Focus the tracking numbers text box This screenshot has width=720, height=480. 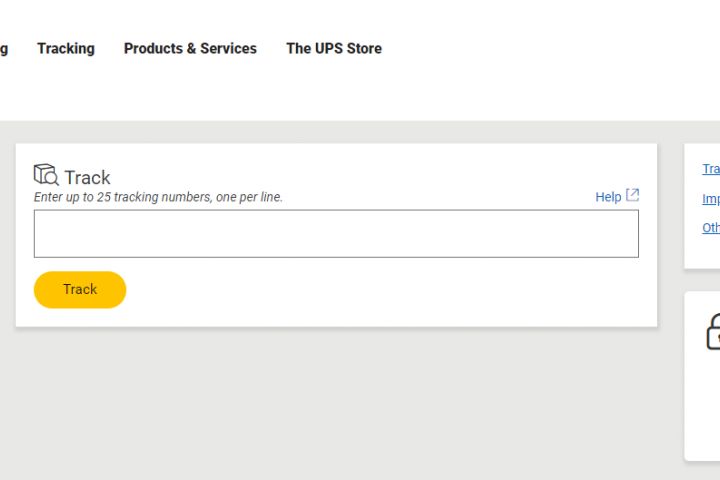tap(336, 234)
